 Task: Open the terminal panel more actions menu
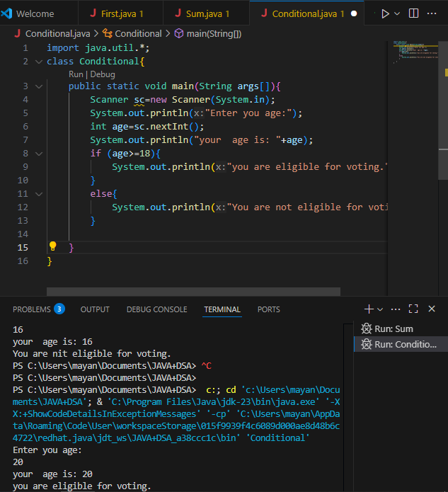pyautogui.click(x=396, y=309)
